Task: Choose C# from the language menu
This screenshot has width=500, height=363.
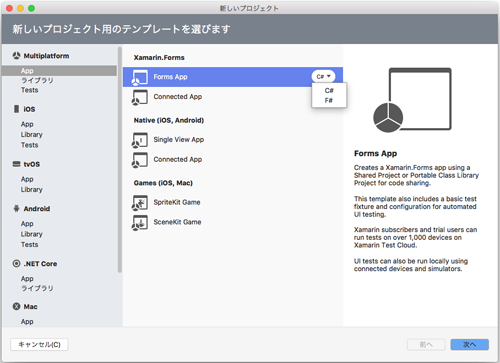Action: [329, 90]
